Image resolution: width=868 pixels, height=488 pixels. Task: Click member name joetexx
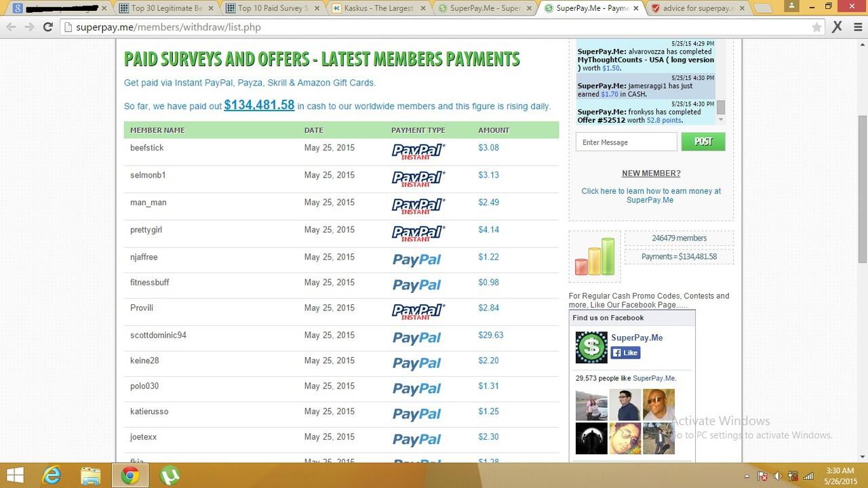[x=143, y=437]
